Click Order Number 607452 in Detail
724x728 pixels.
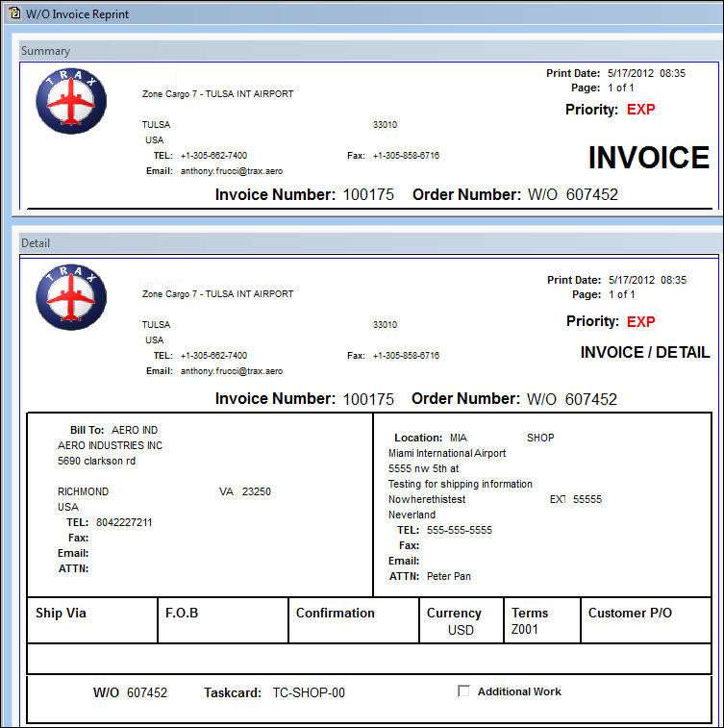[514, 399]
